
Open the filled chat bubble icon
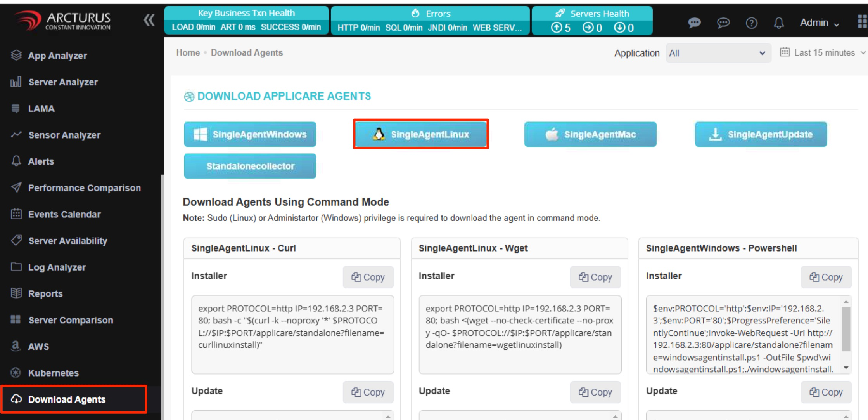(x=694, y=23)
